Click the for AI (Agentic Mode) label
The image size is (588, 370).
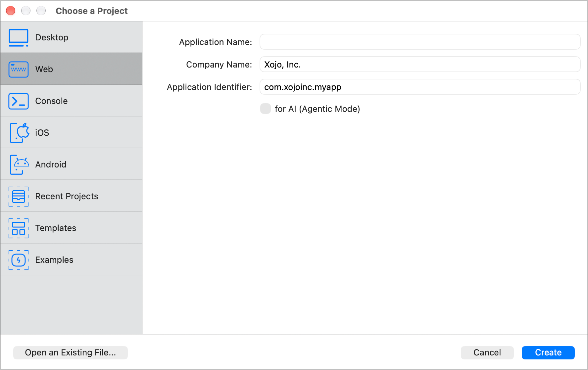[x=317, y=109]
